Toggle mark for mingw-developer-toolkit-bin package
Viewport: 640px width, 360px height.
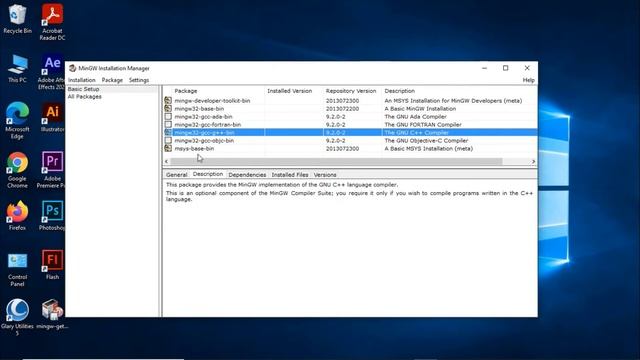pos(168,100)
